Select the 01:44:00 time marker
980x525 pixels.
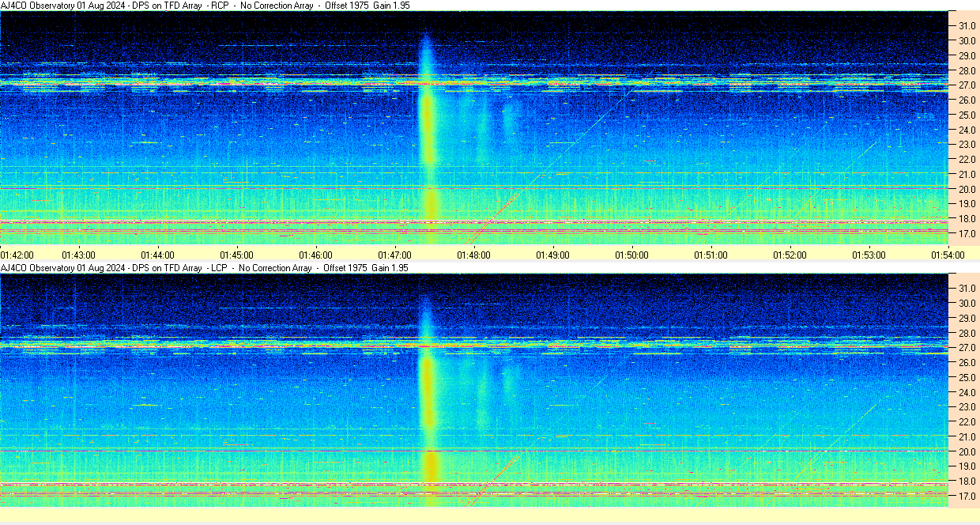157,255
